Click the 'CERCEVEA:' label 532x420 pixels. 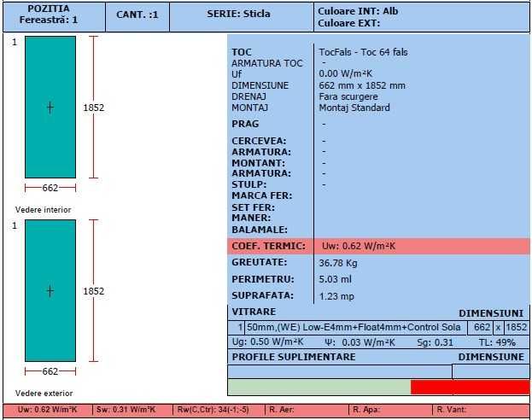[259, 141]
